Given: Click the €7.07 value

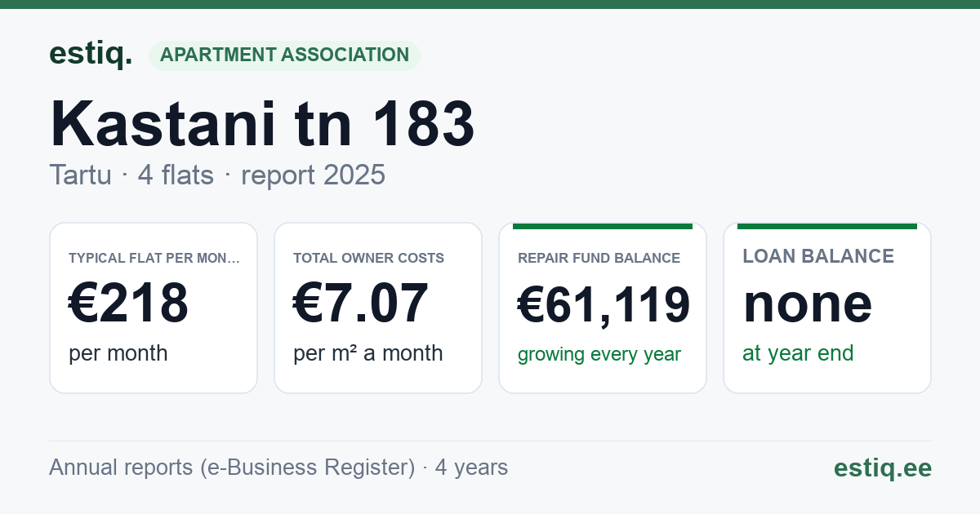Looking at the screenshot, I should (360, 304).
